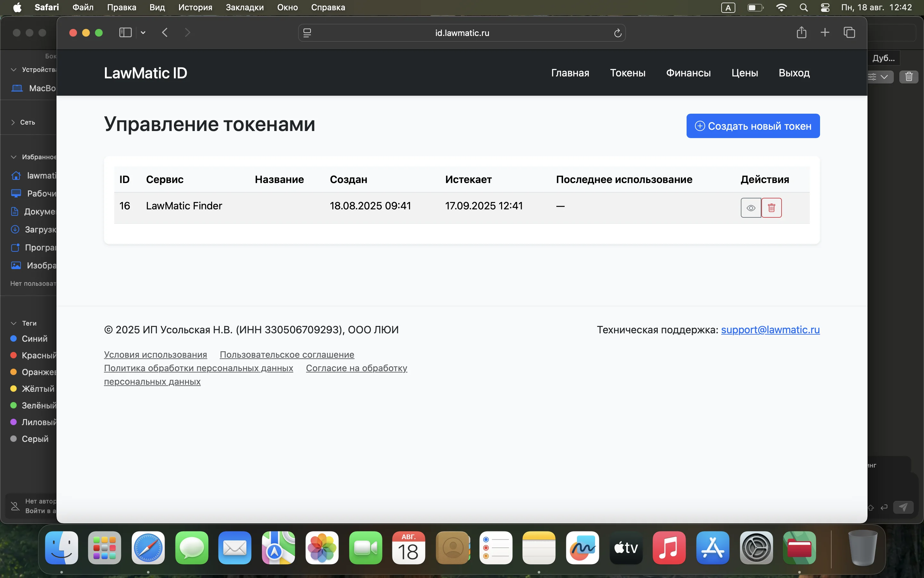Open the Правка menu

(x=121, y=7)
